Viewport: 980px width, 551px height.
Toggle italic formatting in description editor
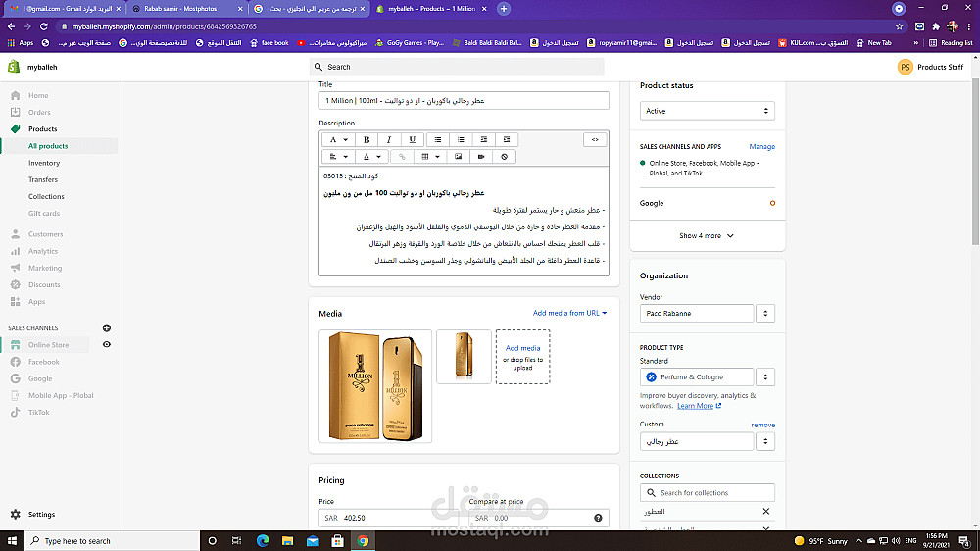click(389, 139)
